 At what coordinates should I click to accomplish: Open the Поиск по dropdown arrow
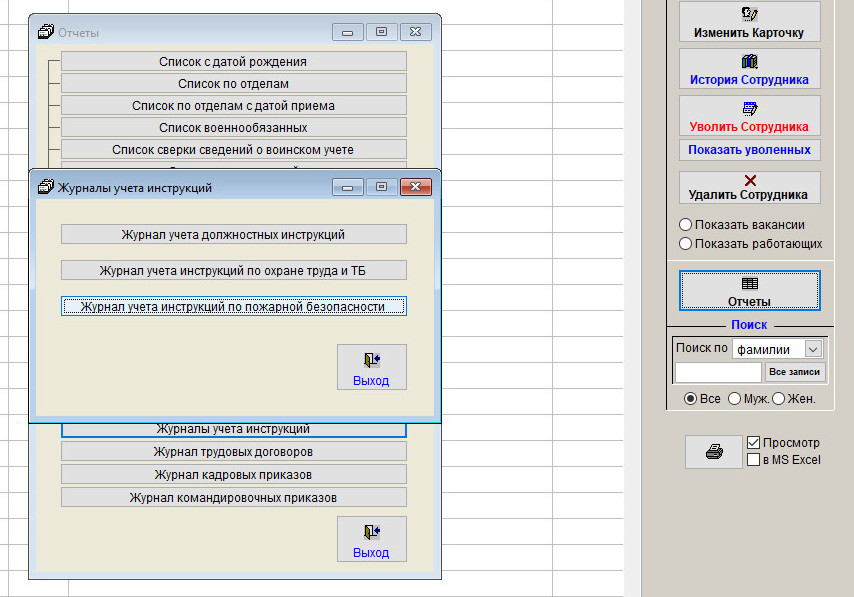(813, 349)
